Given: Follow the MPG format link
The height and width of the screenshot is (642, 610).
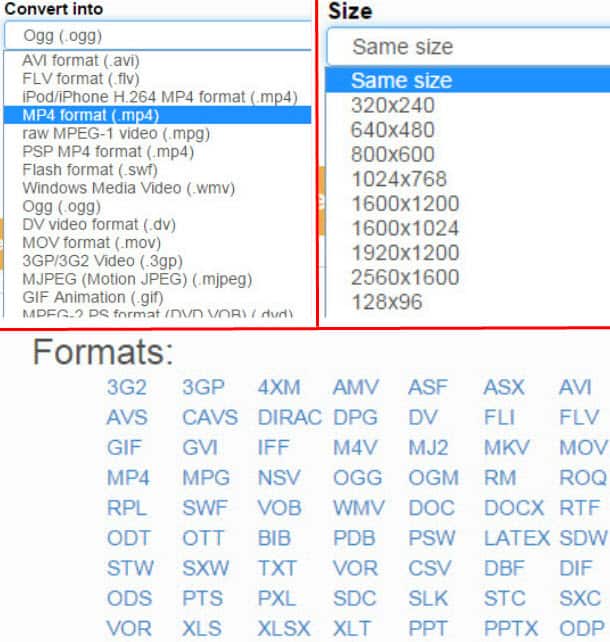Looking at the screenshot, I should (206, 478).
